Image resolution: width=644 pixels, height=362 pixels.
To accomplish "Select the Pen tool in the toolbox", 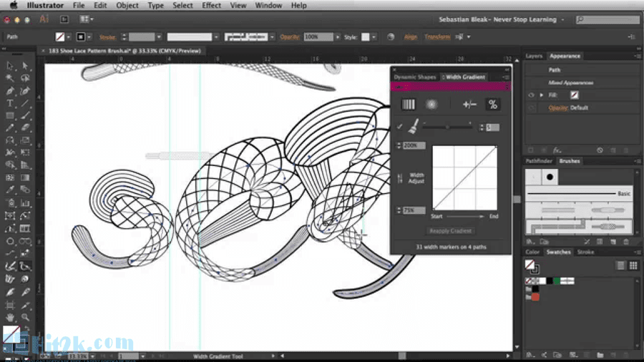I will tap(11, 91).
